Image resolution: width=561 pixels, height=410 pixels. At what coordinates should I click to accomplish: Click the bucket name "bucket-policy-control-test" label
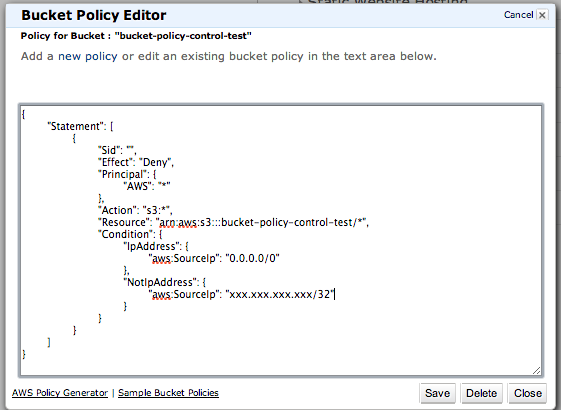(x=183, y=36)
